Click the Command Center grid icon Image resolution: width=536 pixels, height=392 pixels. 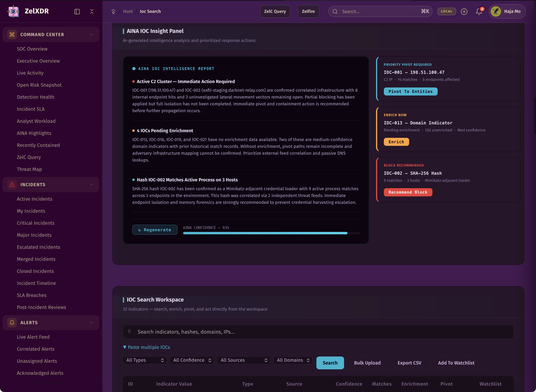click(12, 35)
